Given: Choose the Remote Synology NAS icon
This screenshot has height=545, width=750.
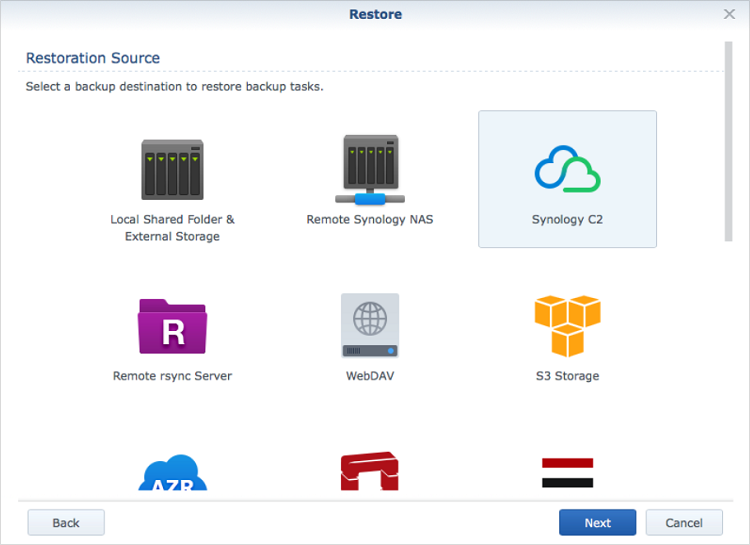Looking at the screenshot, I should [370, 169].
